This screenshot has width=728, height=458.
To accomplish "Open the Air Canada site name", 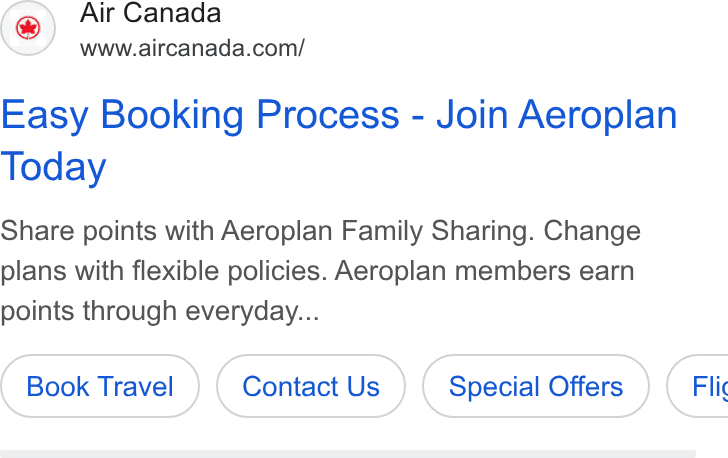I will pyautogui.click(x=150, y=13).
